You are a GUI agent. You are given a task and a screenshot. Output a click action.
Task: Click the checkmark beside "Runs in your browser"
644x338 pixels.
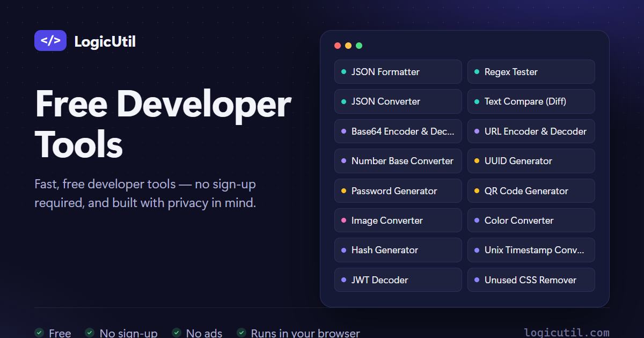pos(241,333)
